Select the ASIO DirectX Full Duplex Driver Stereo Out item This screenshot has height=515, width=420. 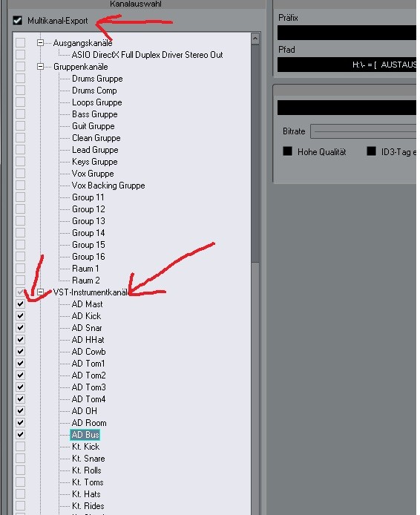(147, 55)
